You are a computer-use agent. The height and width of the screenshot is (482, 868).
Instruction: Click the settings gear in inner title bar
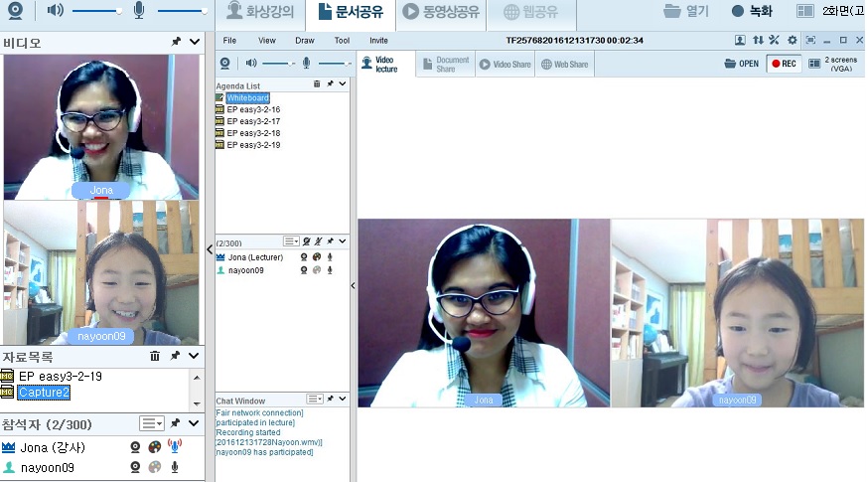pyautogui.click(x=792, y=41)
